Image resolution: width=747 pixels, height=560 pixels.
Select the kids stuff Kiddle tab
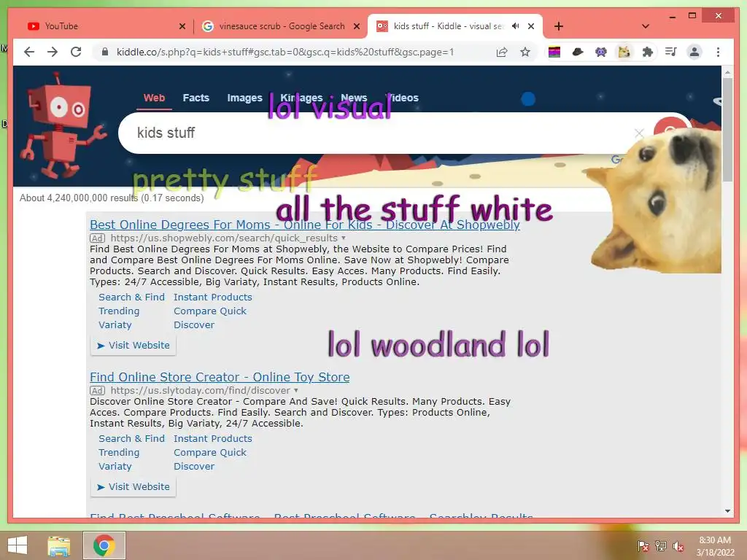point(455,26)
